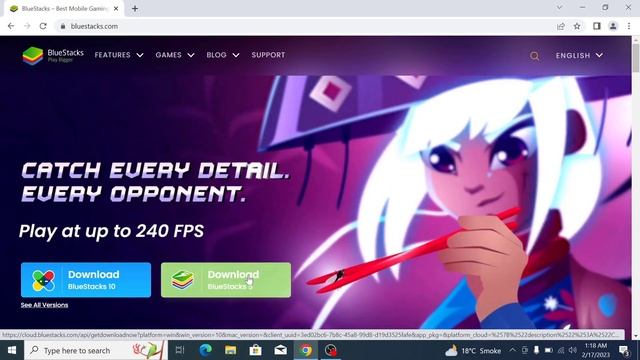Click the taskbar clock showing 1:18 AM
640x360 pixels.
[x=596, y=350]
